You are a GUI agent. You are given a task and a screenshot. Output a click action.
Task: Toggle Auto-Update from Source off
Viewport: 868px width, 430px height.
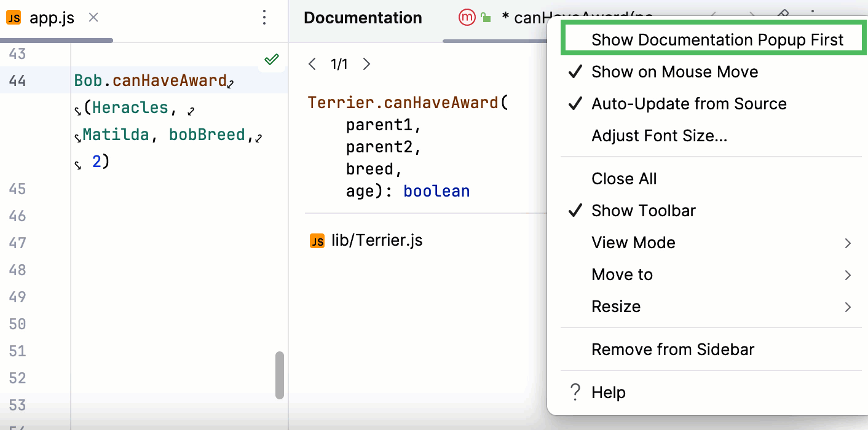click(x=688, y=103)
